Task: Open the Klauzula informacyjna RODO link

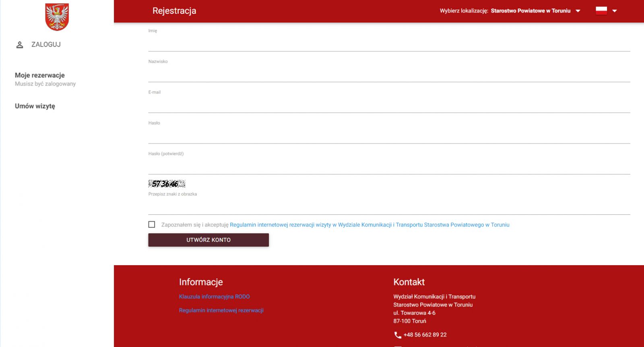Action: point(214,297)
